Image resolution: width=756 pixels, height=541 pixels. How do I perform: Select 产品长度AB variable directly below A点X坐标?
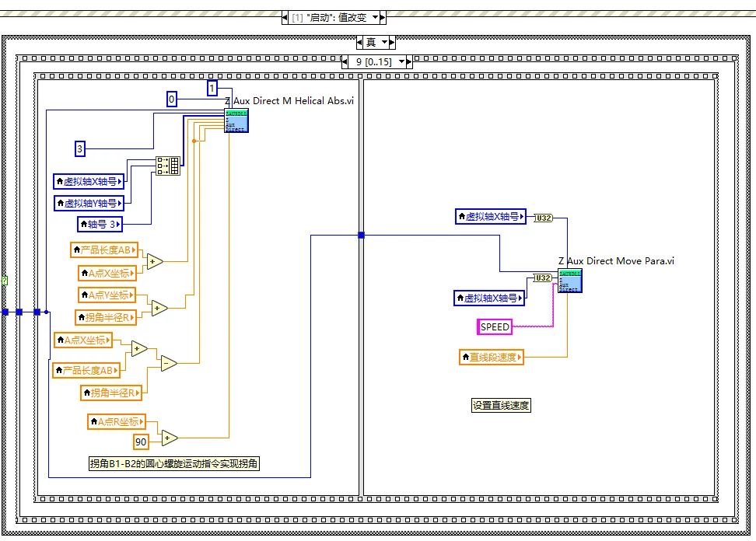pos(86,371)
